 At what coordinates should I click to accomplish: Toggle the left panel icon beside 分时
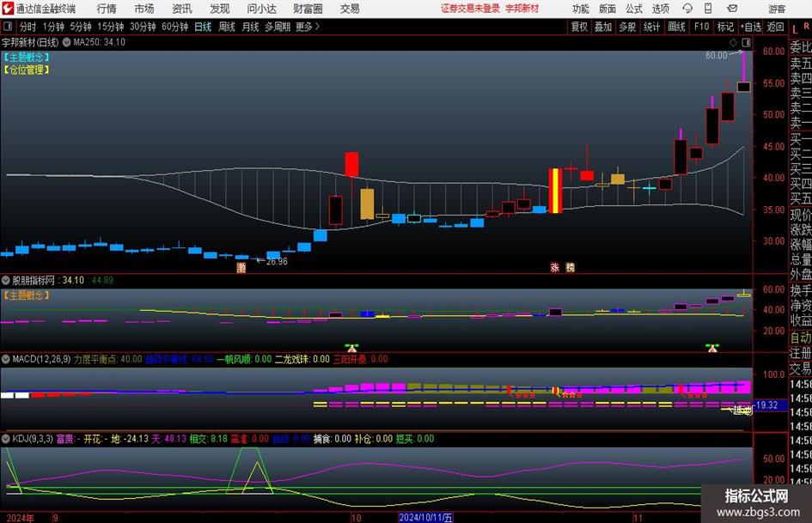click(x=8, y=26)
